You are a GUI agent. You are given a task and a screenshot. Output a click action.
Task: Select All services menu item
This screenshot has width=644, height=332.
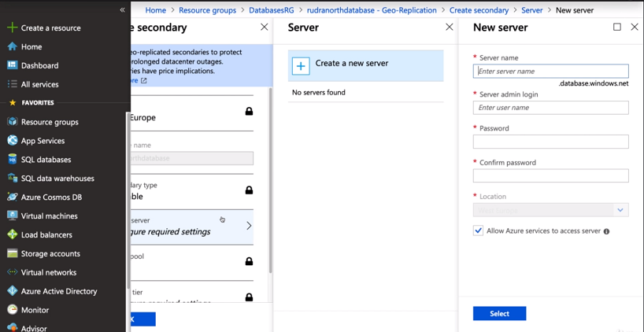(40, 84)
